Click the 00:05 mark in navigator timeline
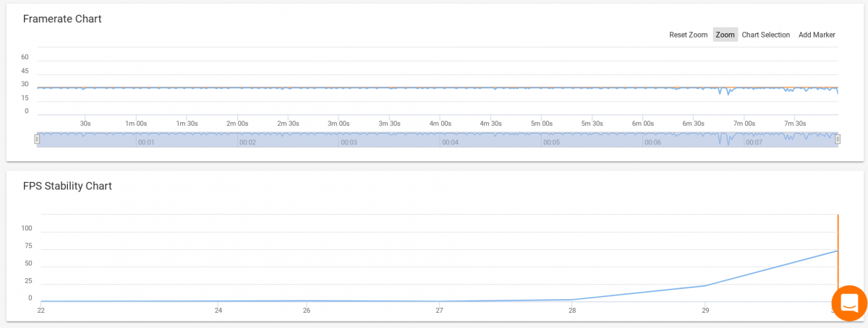The image size is (868, 328). point(551,143)
